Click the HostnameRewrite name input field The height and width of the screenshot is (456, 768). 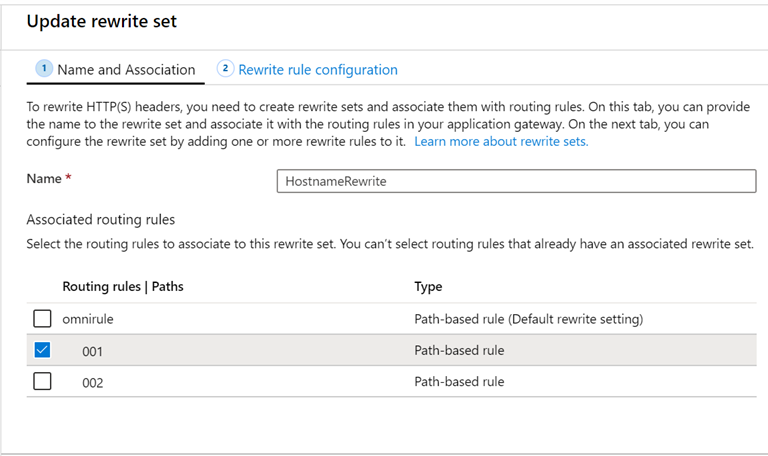point(515,180)
